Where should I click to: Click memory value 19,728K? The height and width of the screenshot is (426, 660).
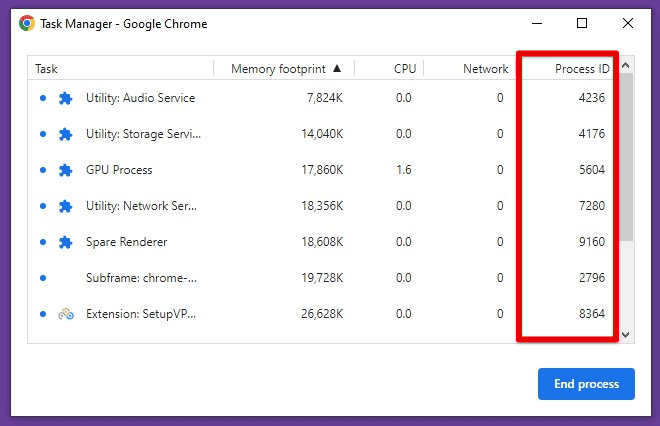coord(322,278)
